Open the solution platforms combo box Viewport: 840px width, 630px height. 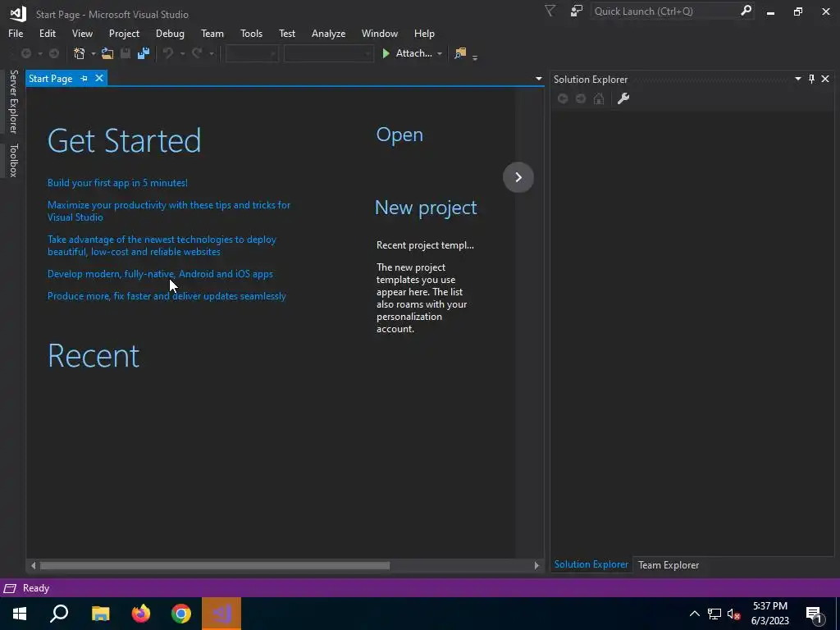coord(328,53)
